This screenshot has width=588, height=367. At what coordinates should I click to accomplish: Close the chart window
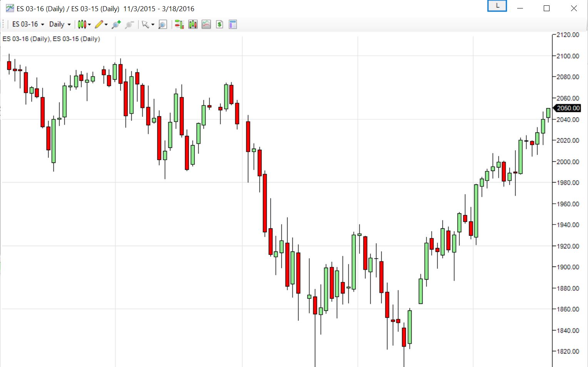click(x=574, y=8)
